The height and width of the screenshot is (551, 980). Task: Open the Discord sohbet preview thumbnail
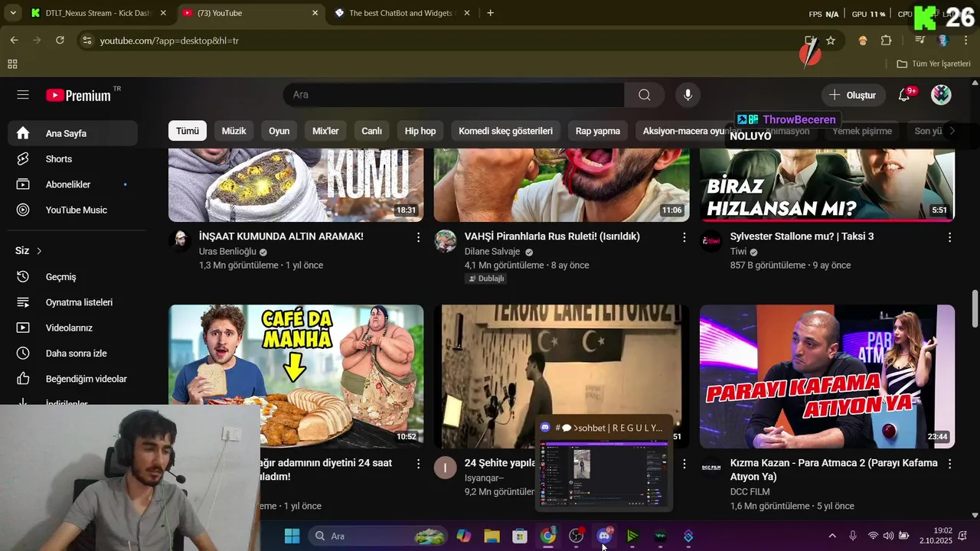(x=603, y=474)
